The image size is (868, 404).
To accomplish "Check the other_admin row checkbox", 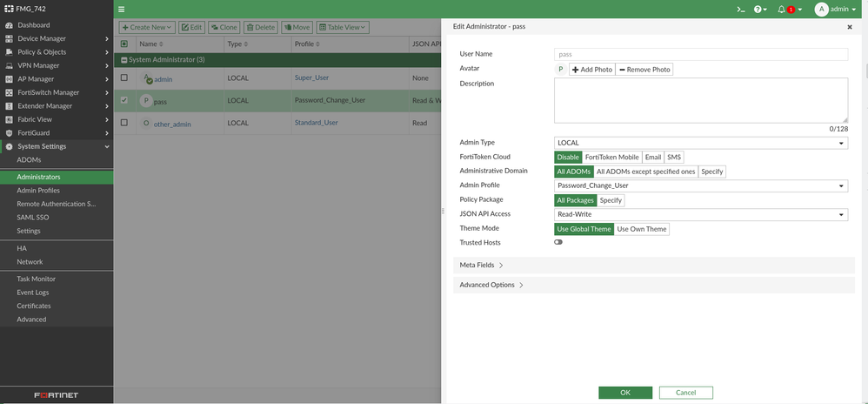I will (124, 123).
